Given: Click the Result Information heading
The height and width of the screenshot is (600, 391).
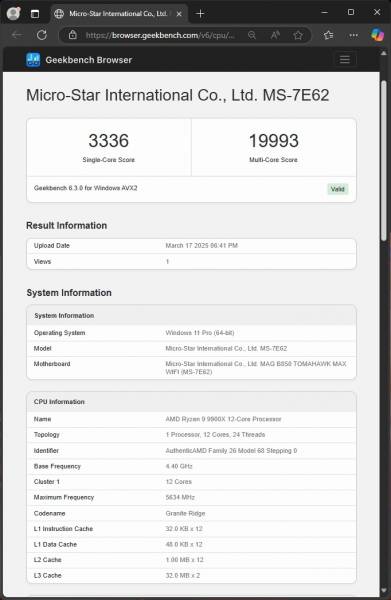Looking at the screenshot, I should [x=67, y=226].
